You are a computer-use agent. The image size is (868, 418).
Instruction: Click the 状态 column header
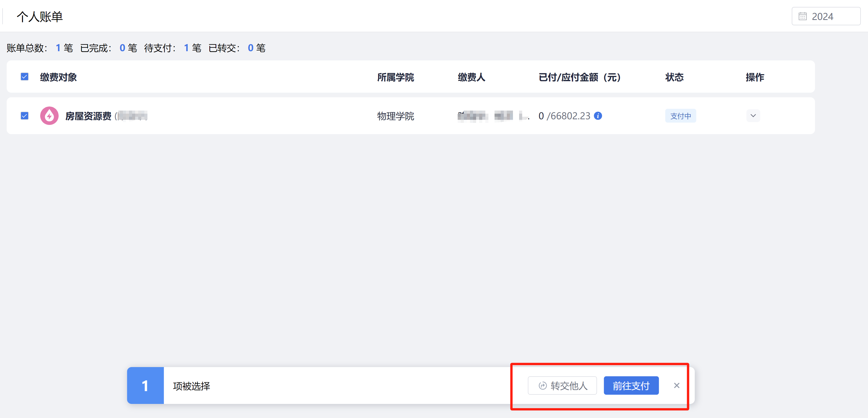point(674,77)
